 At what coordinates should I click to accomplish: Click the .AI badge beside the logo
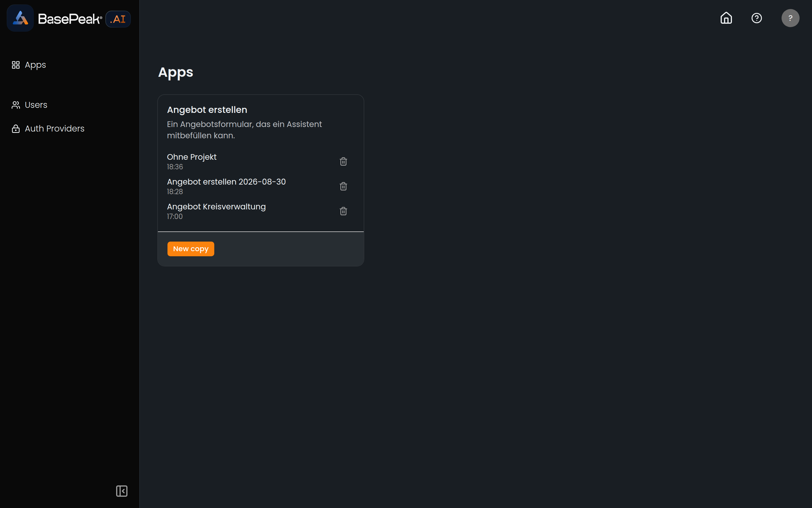118,19
